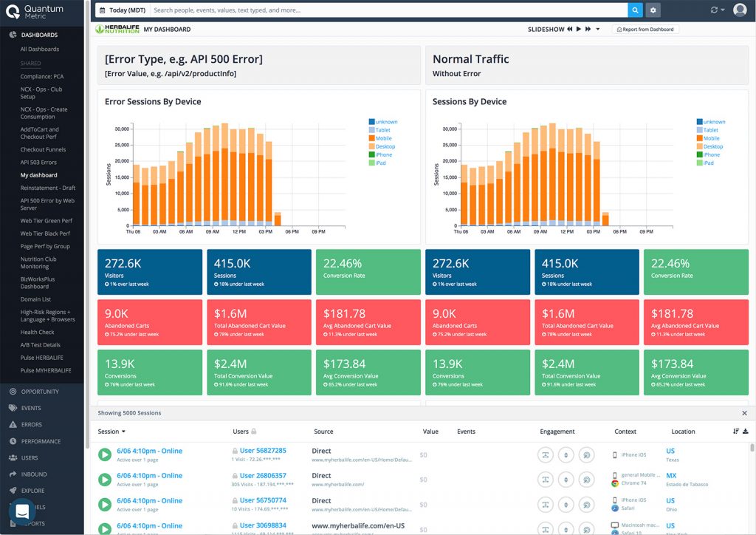The width and height of the screenshot is (756, 535).
Task: Open User 30698834 profile link
Action: pos(263,525)
